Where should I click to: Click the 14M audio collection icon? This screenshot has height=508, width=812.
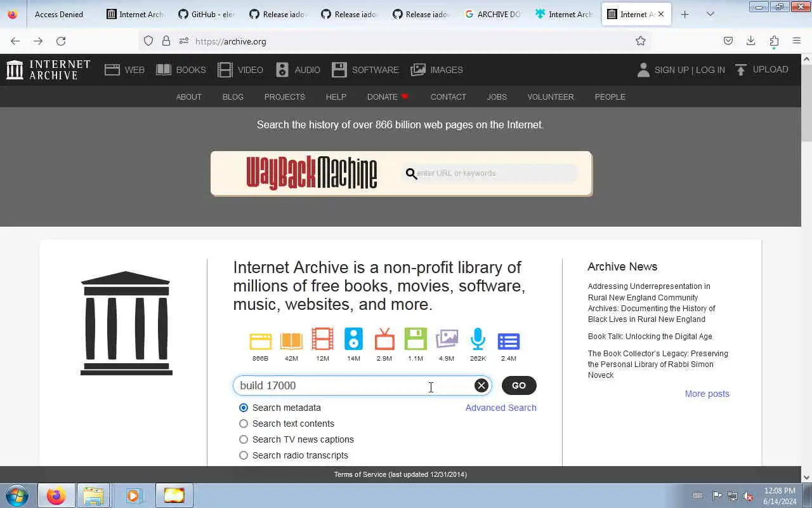point(353,339)
